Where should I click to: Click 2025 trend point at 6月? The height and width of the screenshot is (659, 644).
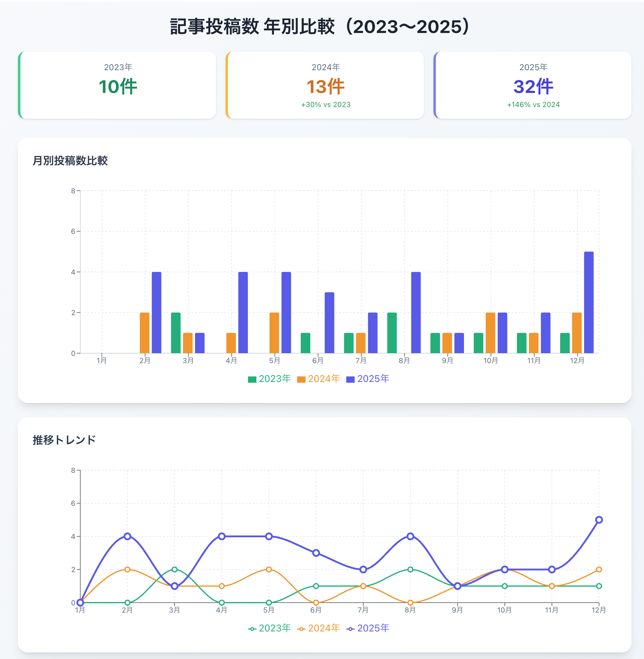coord(316,553)
